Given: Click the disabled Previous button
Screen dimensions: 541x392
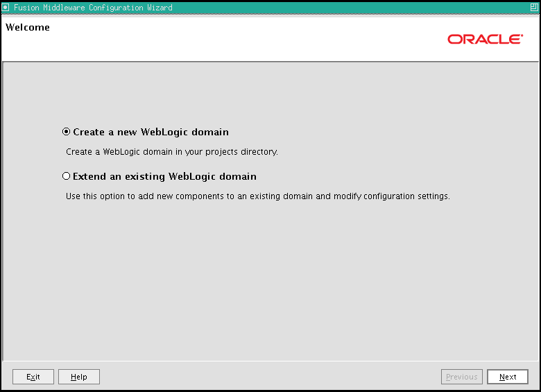Looking at the screenshot, I should tap(462, 377).
